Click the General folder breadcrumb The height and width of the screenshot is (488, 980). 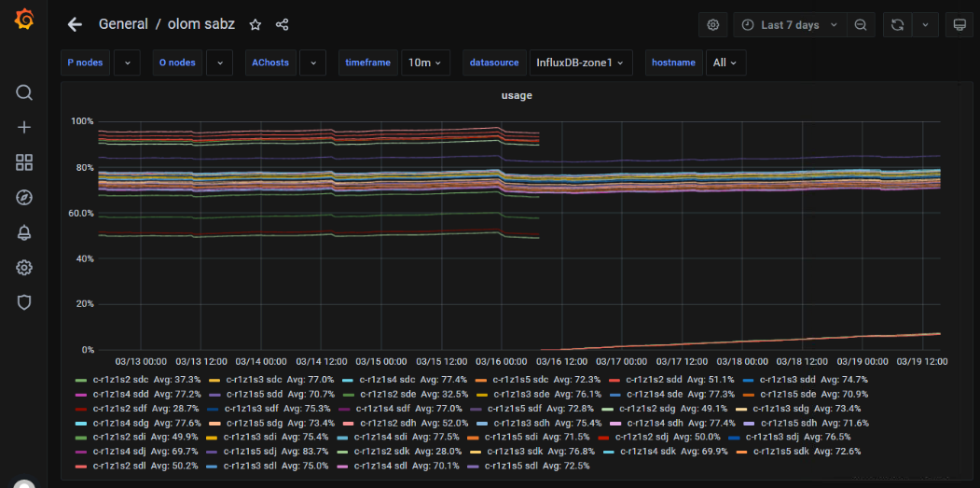point(121,24)
